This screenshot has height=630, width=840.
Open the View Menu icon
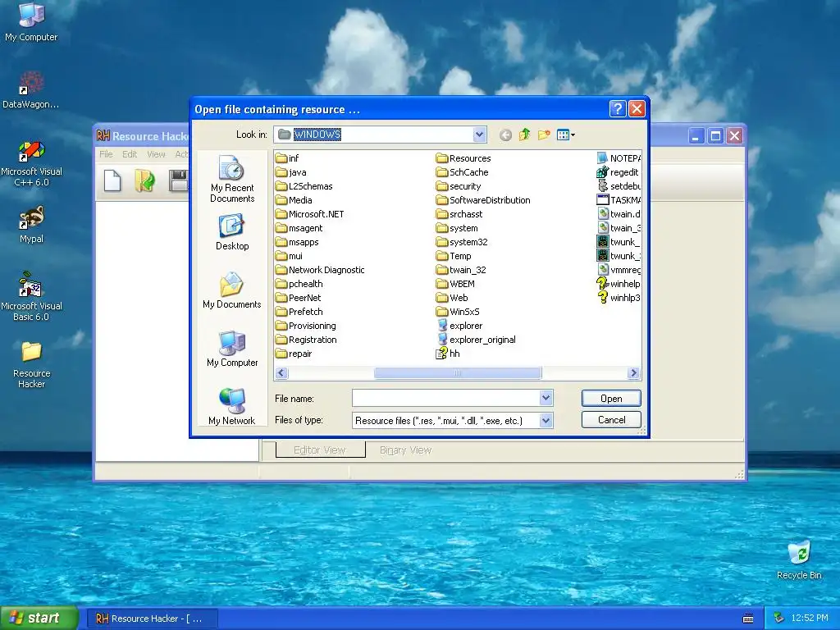coord(565,135)
